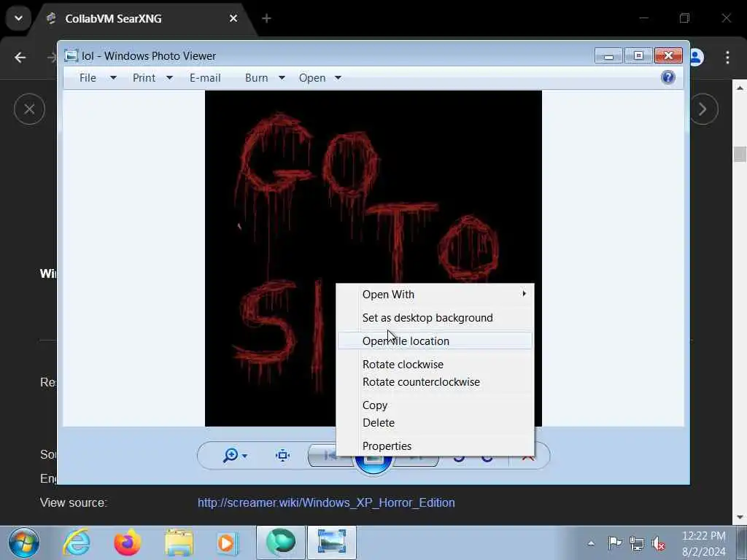This screenshot has height=560, width=747.
Task: Launch Internet Explorer from the taskbar
Action: pos(77,542)
